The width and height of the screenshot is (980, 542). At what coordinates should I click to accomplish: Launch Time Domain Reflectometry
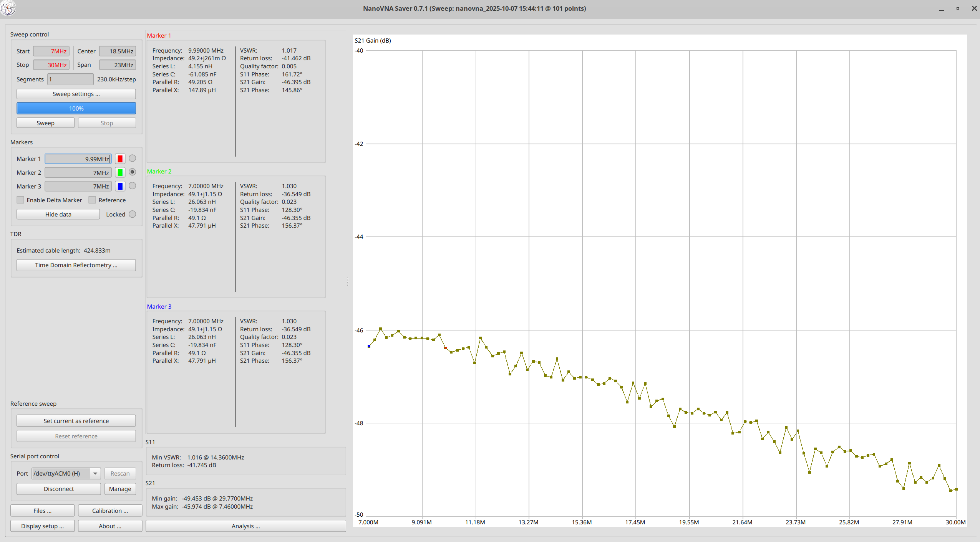point(76,265)
